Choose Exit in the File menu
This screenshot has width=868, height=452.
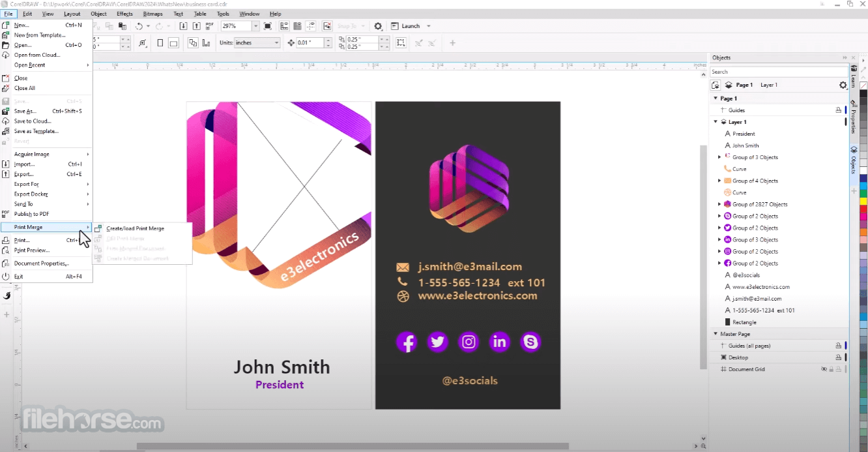pos(46,277)
